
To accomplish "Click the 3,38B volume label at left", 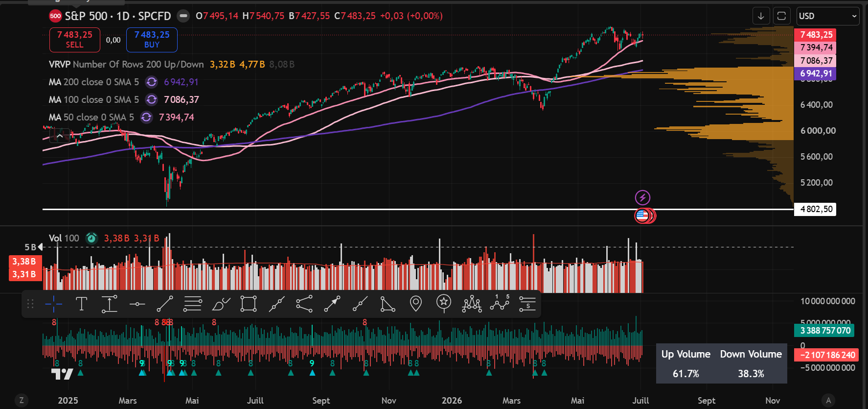I will click(x=24, y=262).
